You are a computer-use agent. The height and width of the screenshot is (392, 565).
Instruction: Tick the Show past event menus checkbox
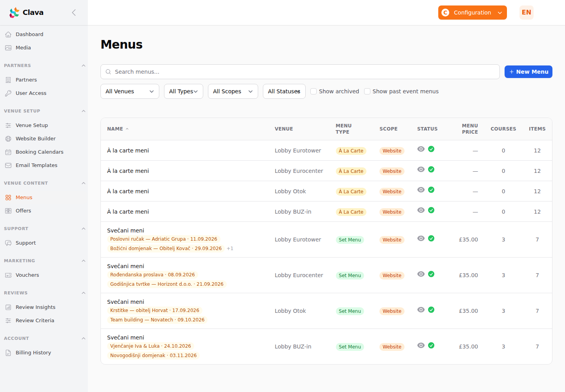click(x=367, y=91)
